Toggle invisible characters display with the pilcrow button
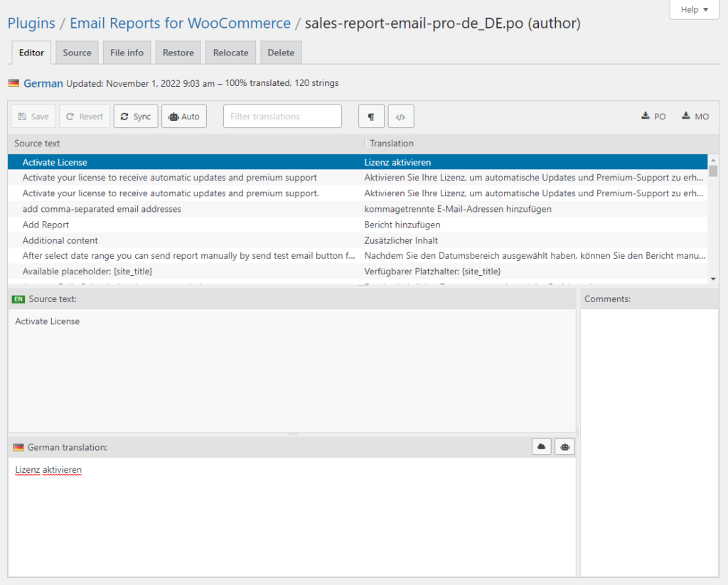This screenshot has height=585, width=728. click(x=371, y=116)
